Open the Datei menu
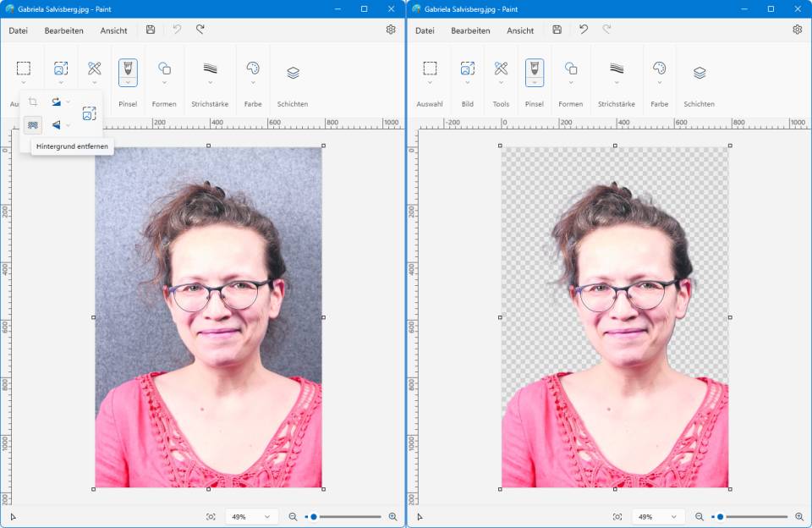Viewport: 812px width, 528px height. point(19,30)
